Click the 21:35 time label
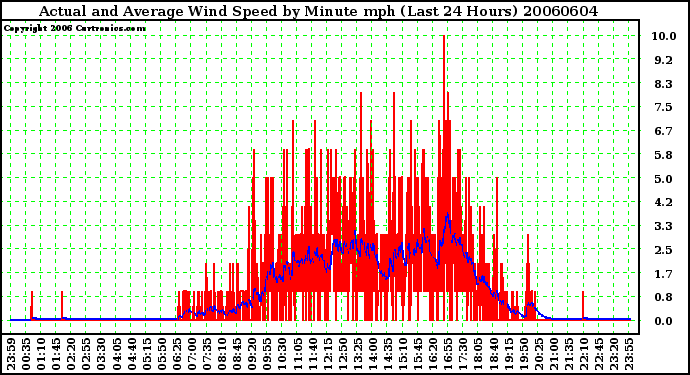The height and width of the screenshot is (375, 690). (x=568, y=354)
